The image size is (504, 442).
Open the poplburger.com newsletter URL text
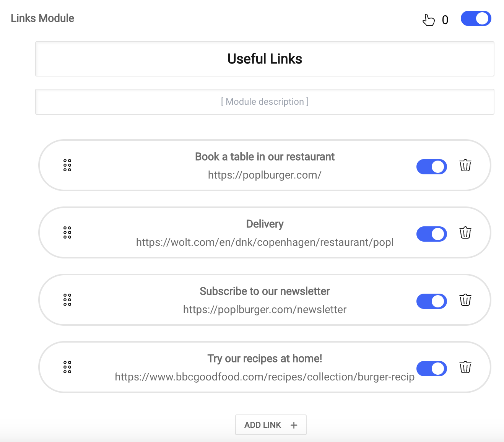(x=265, y=309)
